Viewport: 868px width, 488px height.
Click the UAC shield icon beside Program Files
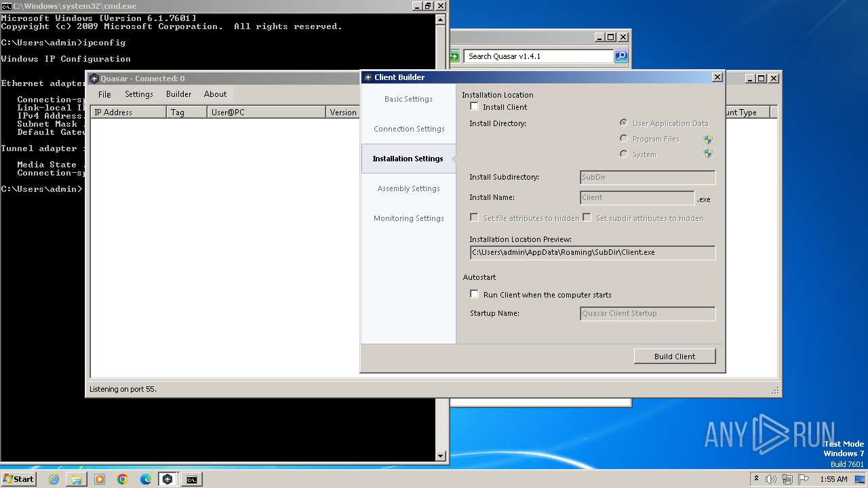[708, 139]
